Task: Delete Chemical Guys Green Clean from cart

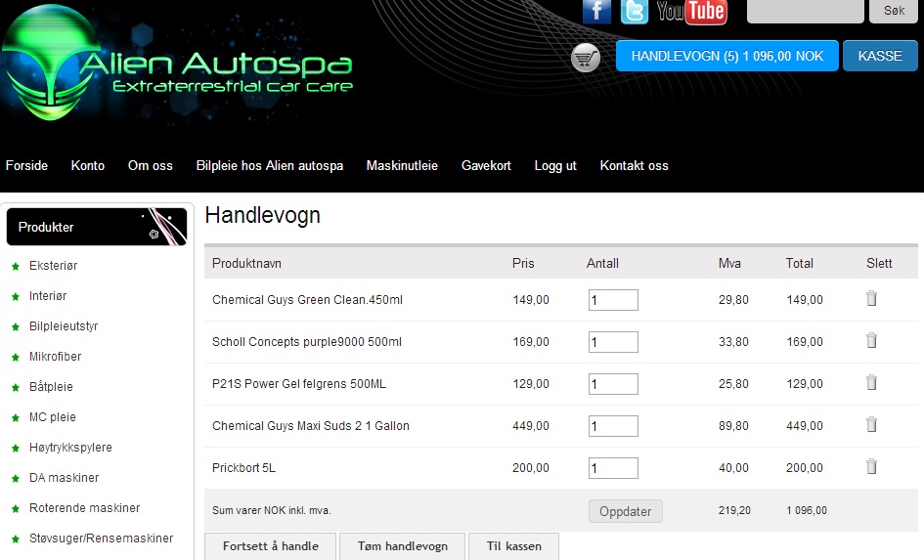Action: 871,298
